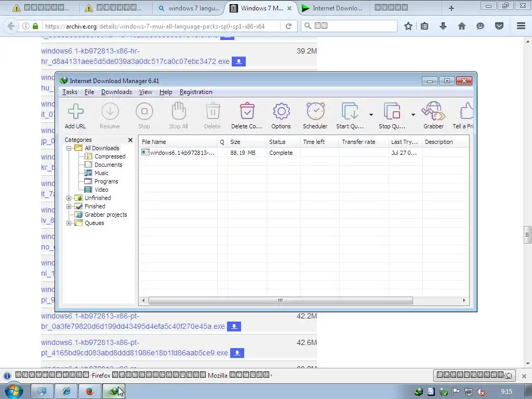Open windows6.1-kb972813-x86-pt-br exe link
This screenshot has width=532, height=399.
132,321
